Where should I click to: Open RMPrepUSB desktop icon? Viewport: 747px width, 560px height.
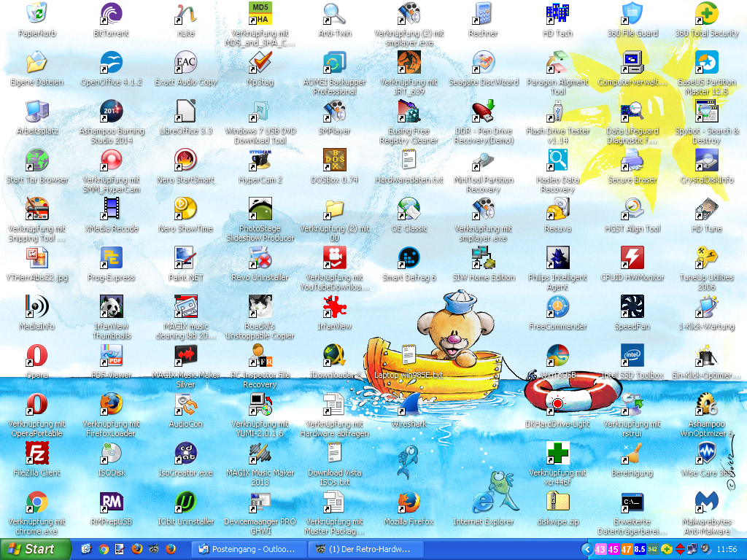(x=112, y=502)
